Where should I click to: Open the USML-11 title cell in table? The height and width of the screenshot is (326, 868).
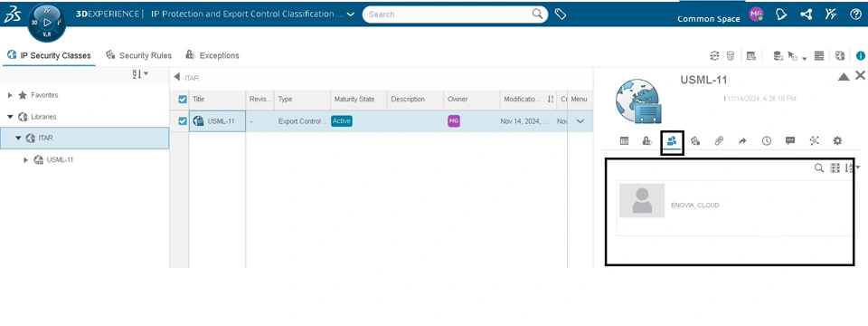(217, 120)
